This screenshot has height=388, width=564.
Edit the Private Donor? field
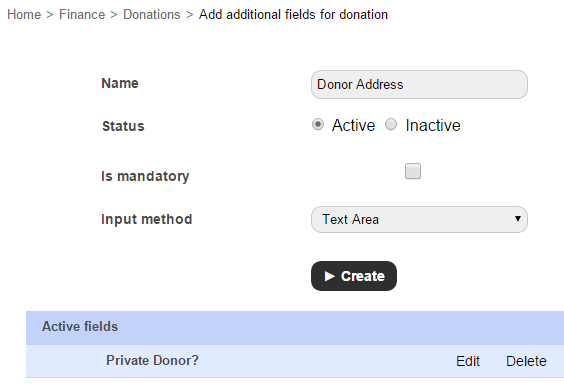pos(468,361)
